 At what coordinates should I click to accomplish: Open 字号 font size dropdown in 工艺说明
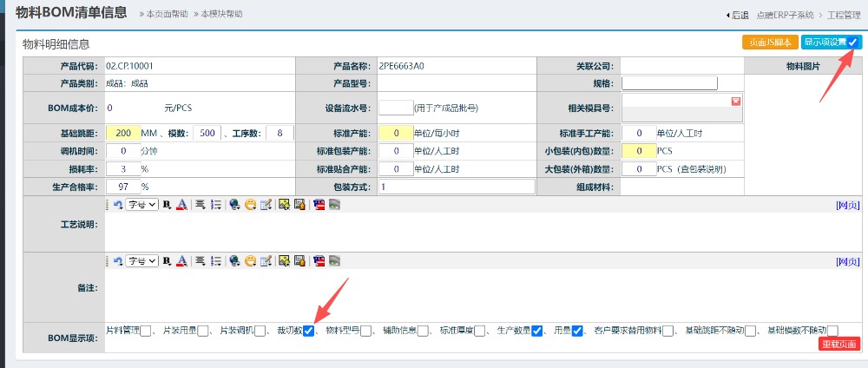(141, 205)
